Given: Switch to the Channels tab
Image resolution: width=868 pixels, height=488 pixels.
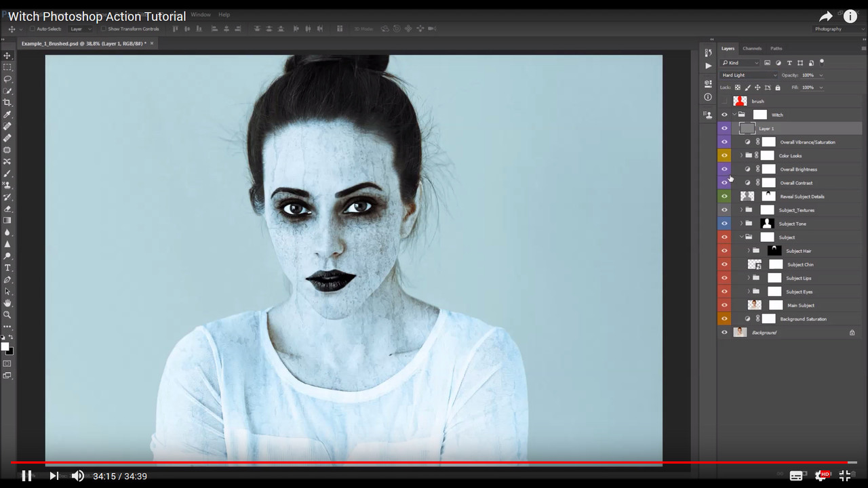Looking at the screenshot, I should pos(751,49).
